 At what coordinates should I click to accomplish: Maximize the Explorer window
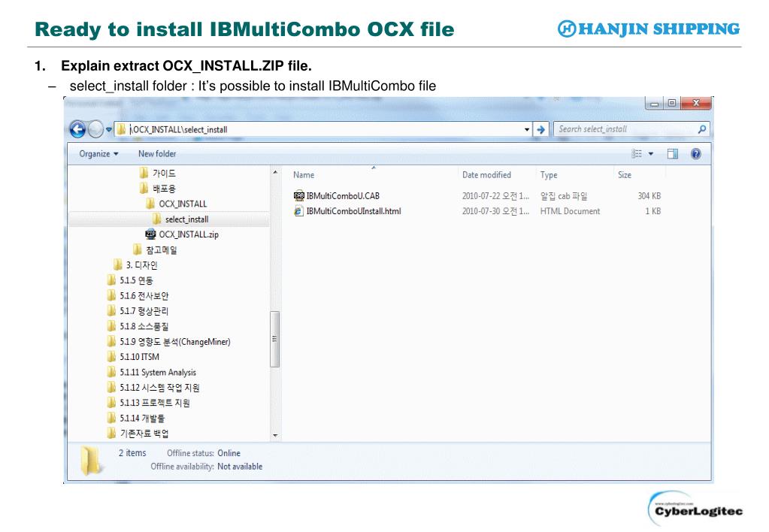[672, 103]
